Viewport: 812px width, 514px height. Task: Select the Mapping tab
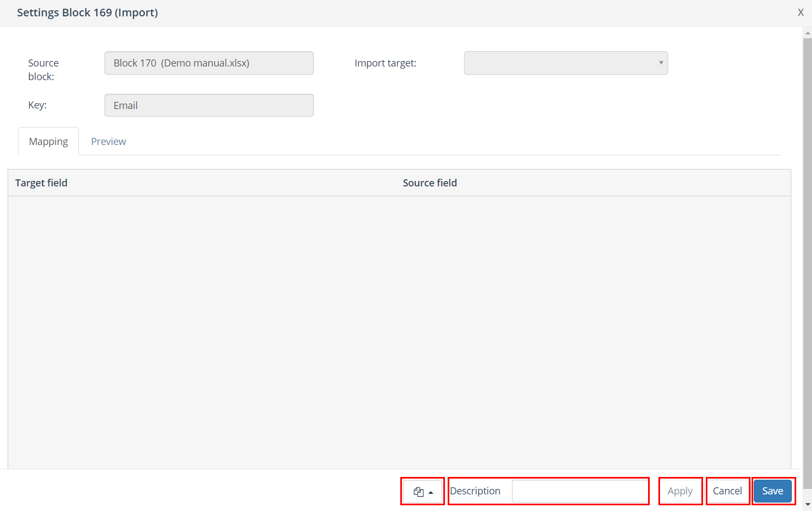48,142
